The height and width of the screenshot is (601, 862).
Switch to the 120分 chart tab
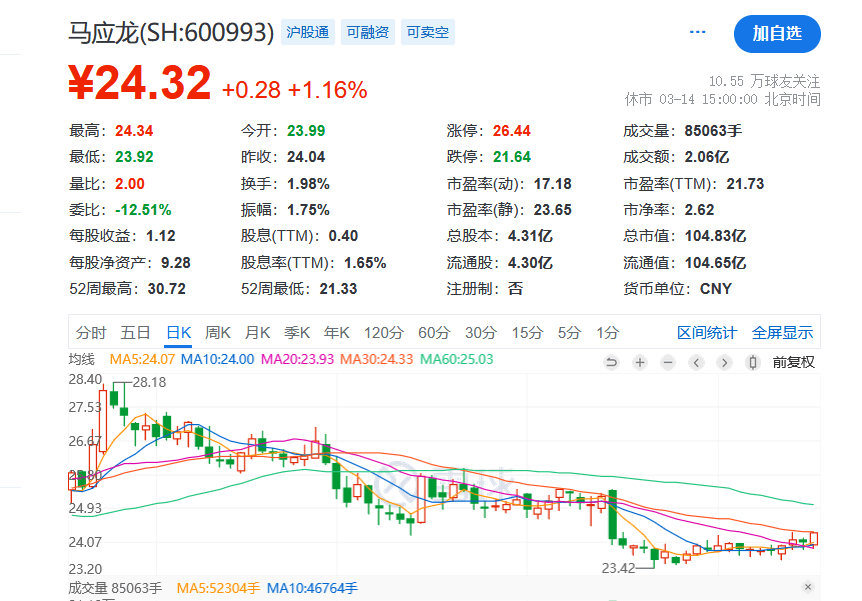pyautogui.click(x=384, y=333)
